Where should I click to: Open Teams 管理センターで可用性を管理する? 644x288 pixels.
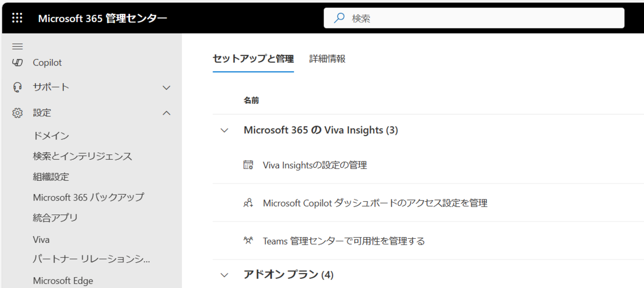click(344, 241)
